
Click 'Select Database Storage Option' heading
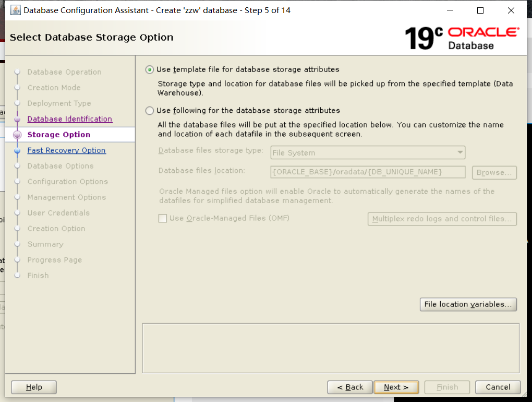pos(92,37)
